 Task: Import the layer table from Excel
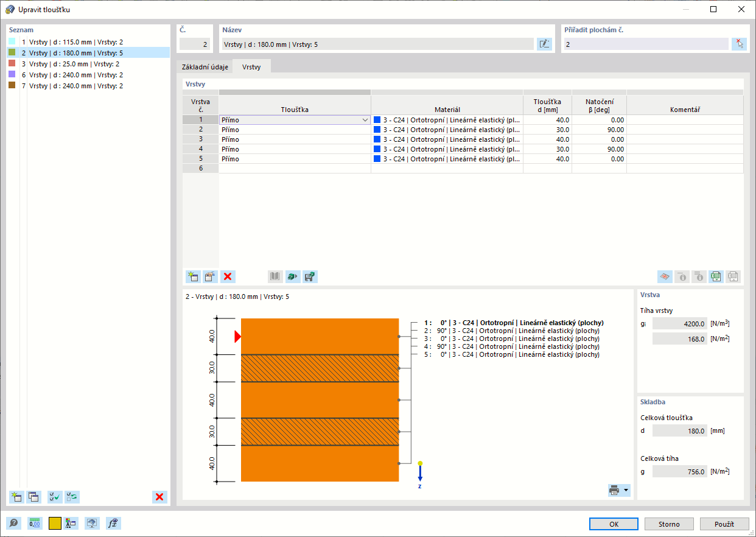(x=733, y=276)
